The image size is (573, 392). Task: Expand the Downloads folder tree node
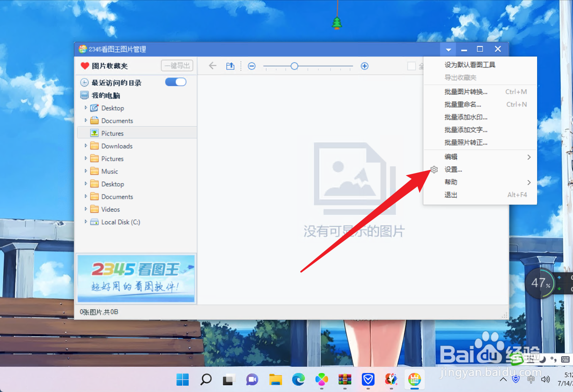86,146
